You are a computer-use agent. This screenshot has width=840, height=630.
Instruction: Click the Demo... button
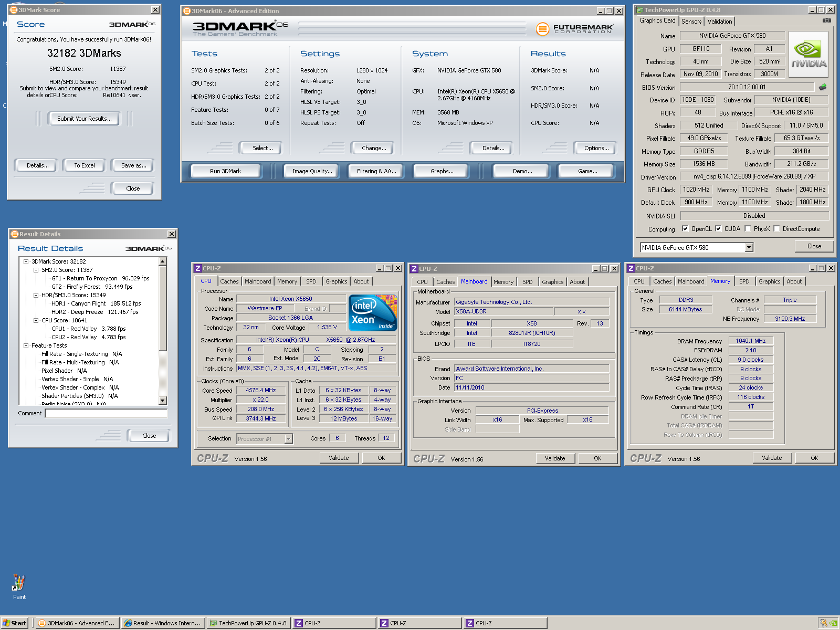tap(522, 171)
